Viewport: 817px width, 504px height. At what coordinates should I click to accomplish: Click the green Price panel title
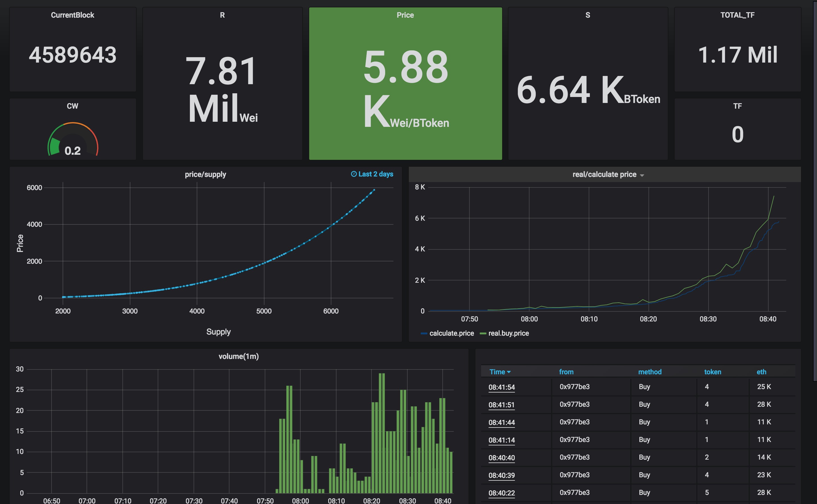point(405,15)
